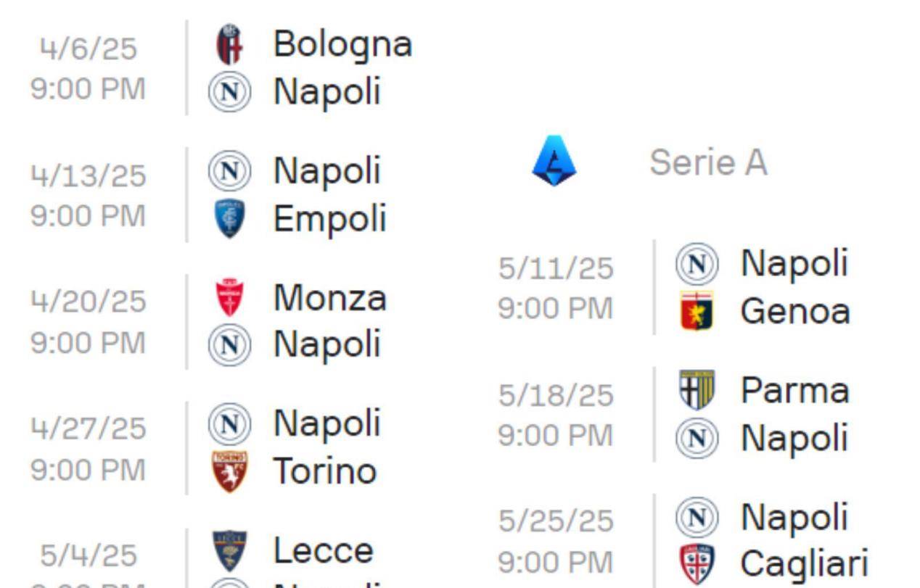Click the Bologna club crest
The height and width of the screenshot is (588, 920).
coord(229,44)
